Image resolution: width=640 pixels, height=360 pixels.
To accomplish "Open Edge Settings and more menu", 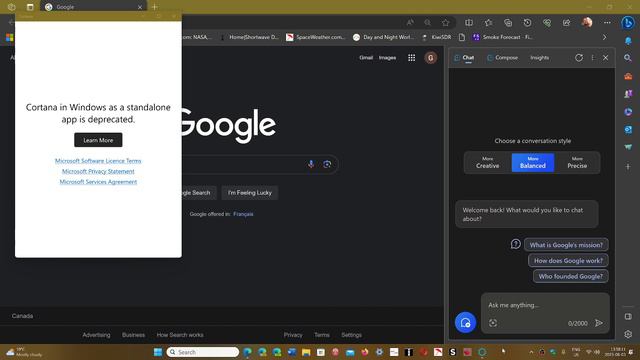I will point(607,22).
